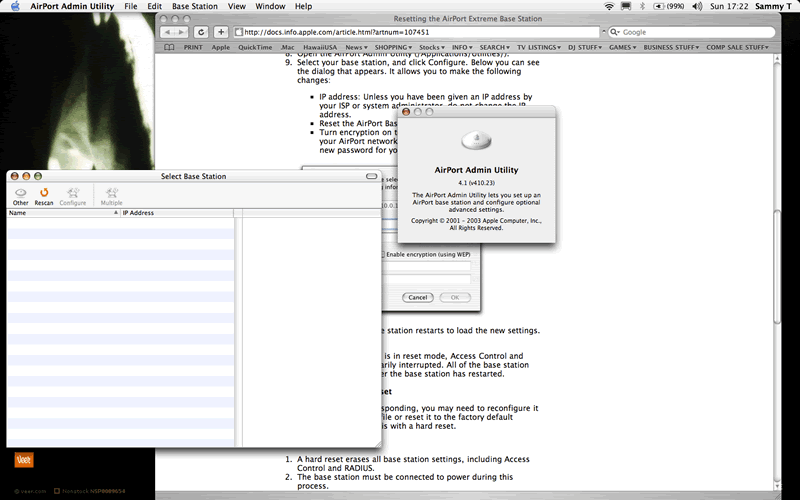
Task: Open the Sammy T user menu
Action: (773, 6)
